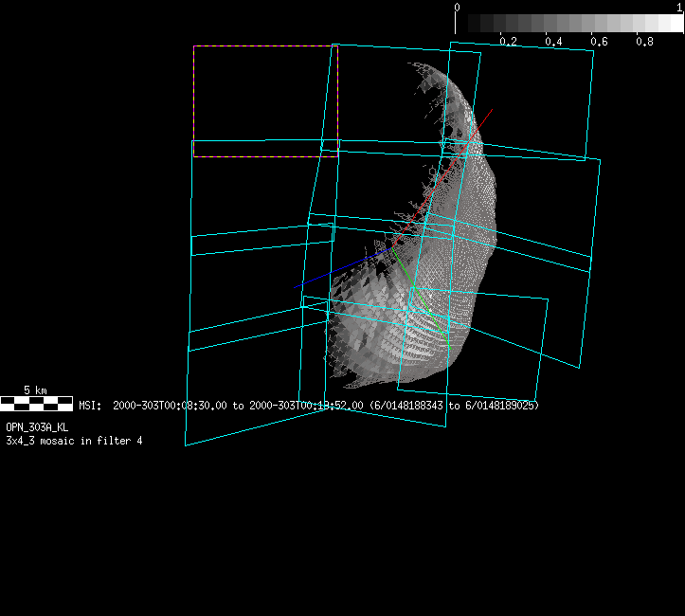Image resolution: width=685 pixels, height=616 pixels.
Task: Click the 0.6 label on the color bar
Action: click(599, 42)
